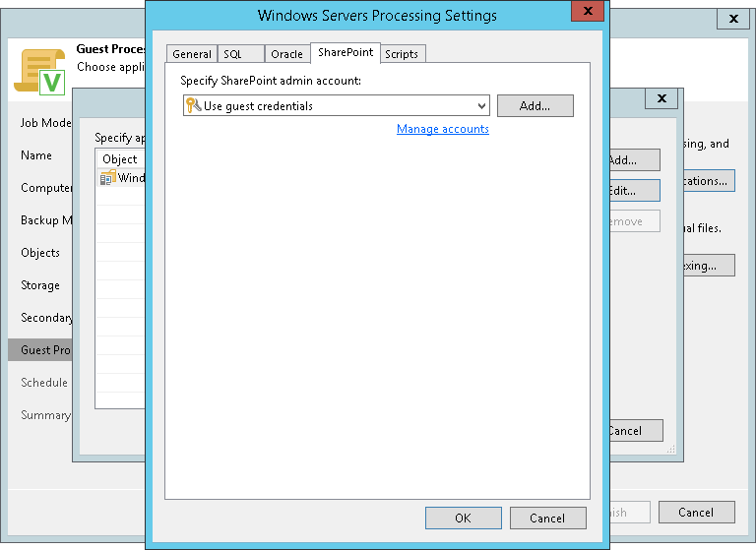The width and height of the screenshot is (756, 550).
Task: Click the Windows servers object icon in list
Action: point(108,178)
